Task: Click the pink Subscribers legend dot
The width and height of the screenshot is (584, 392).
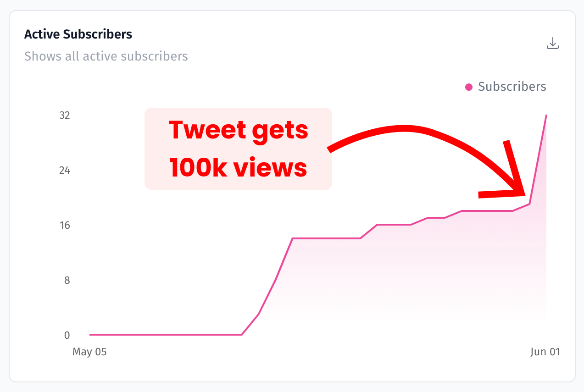Action: tap(469, 87)
